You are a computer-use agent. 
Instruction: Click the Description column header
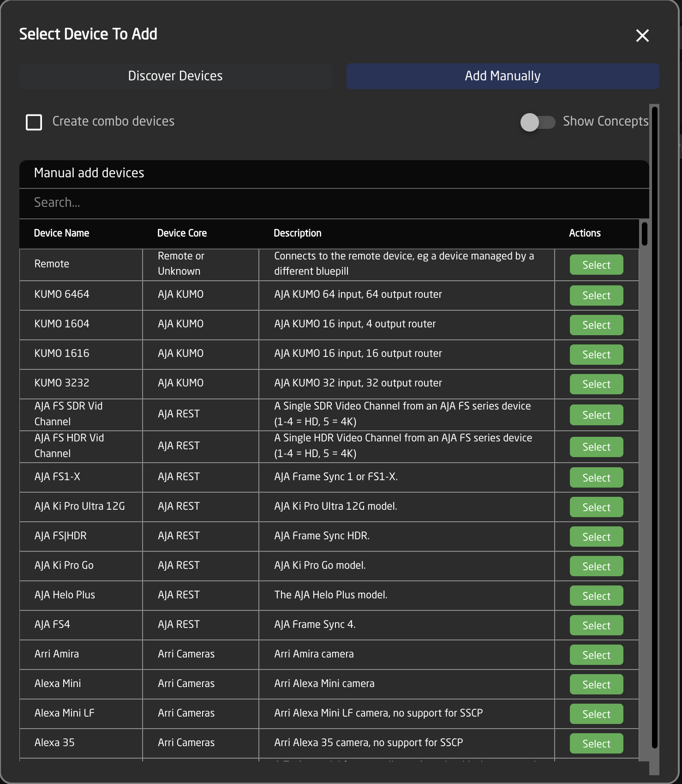pyautogui.click(x=297, y=233)
